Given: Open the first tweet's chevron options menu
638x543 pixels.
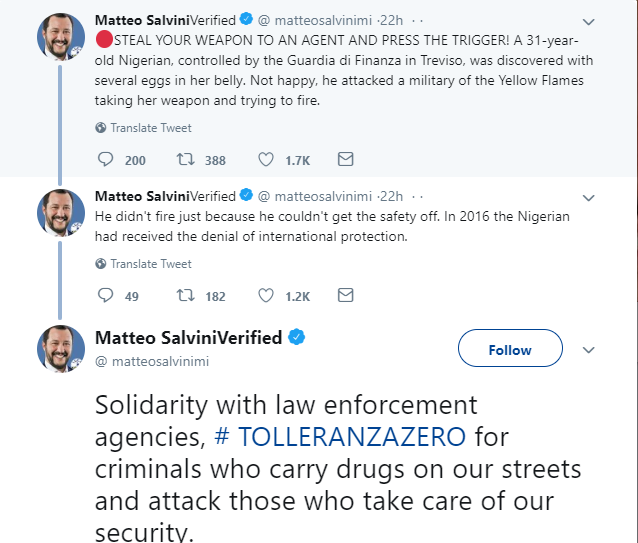Looking at the screenshot, I should [x=588, y=21].
